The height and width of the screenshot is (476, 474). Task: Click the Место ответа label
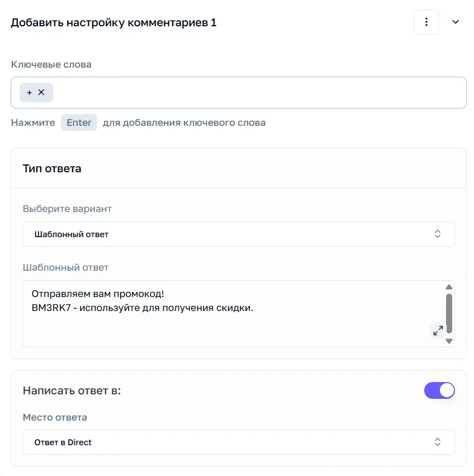pyautogui.click(x=55, y=417)
